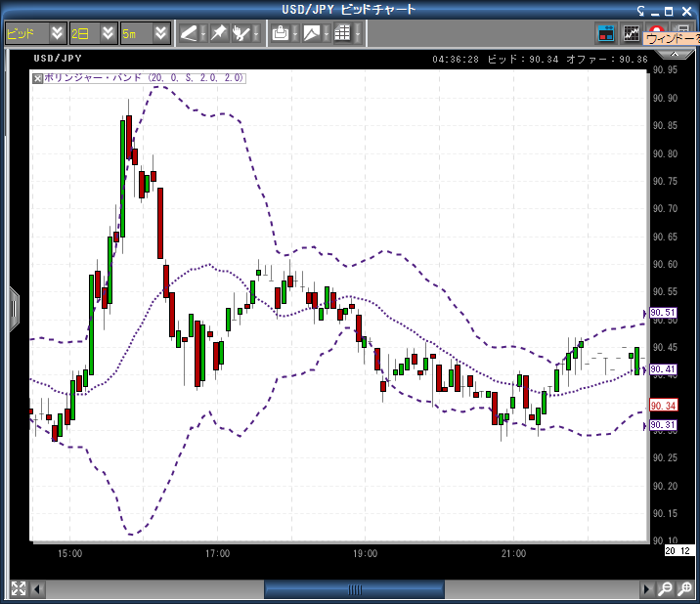Click the 90.51 upper band price marker
Viewport: 700px width, 604px height.
click(x=663, y=314)
